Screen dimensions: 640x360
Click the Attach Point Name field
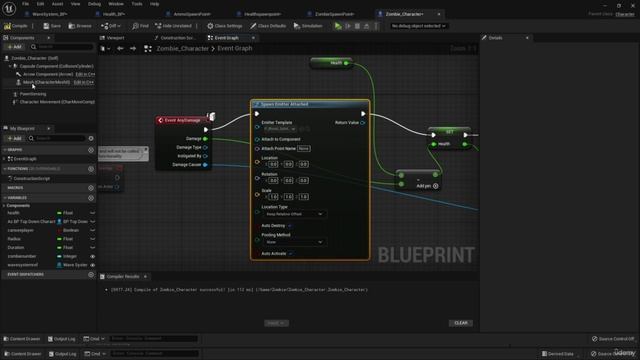pos(304,149)
